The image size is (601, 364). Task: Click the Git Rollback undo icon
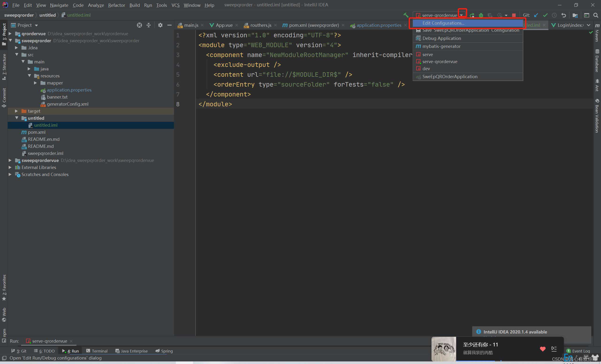(x=564, y=15)
